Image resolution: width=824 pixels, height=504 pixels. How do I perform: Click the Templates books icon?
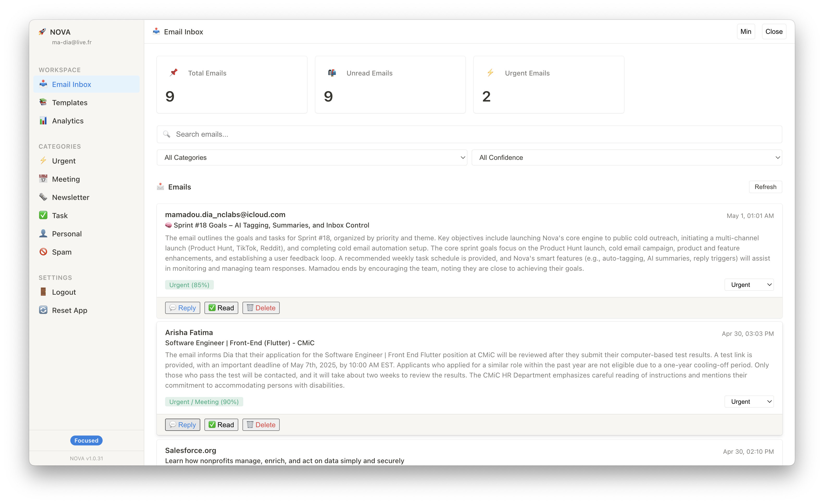[x=43, y=102]
